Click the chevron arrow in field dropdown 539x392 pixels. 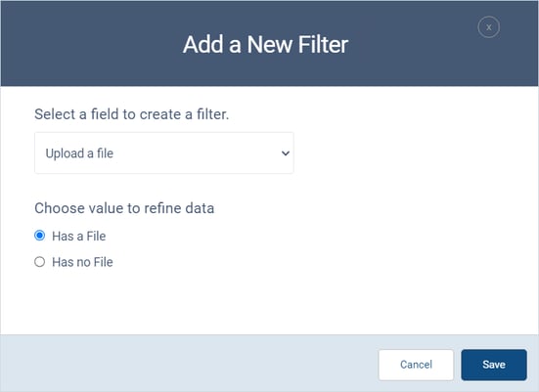point(286,153)
